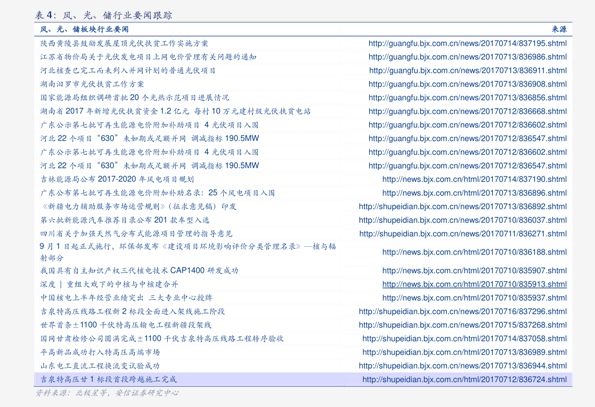
Task: Open the news.bjx link ending 835907.shtml
Action: coord(474,270)
